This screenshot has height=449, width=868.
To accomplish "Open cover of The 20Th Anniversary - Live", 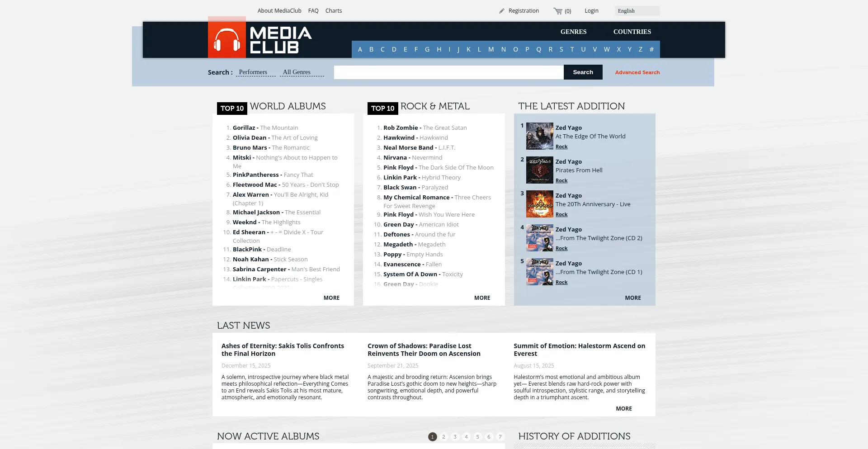I will (540, 204).
